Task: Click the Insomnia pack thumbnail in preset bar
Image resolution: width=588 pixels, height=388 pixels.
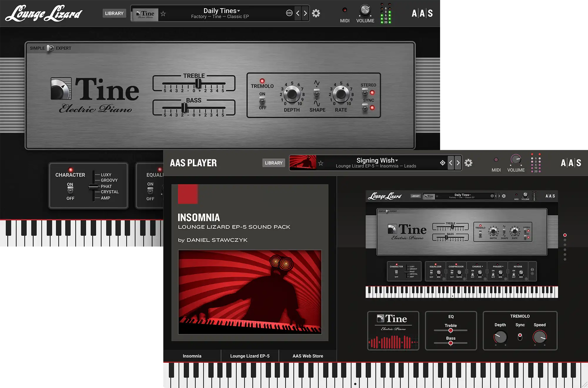Action: pos(303,163)
